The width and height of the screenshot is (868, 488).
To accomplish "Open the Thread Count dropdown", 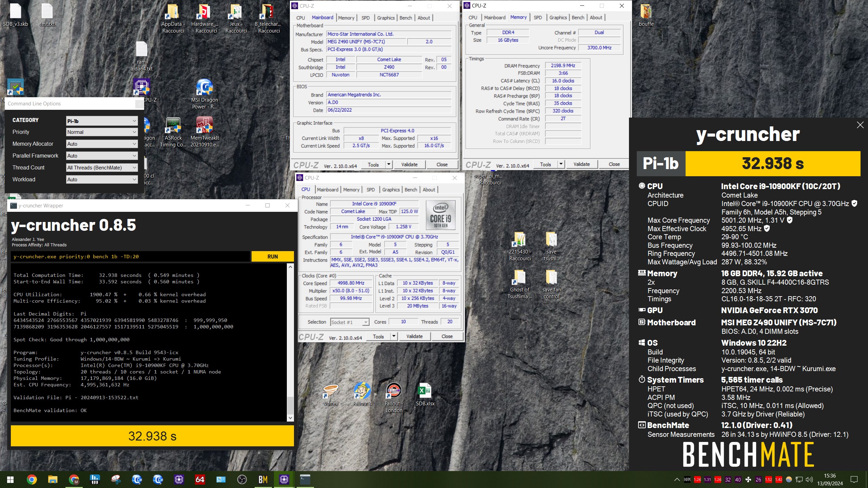I will coord(102,168).
